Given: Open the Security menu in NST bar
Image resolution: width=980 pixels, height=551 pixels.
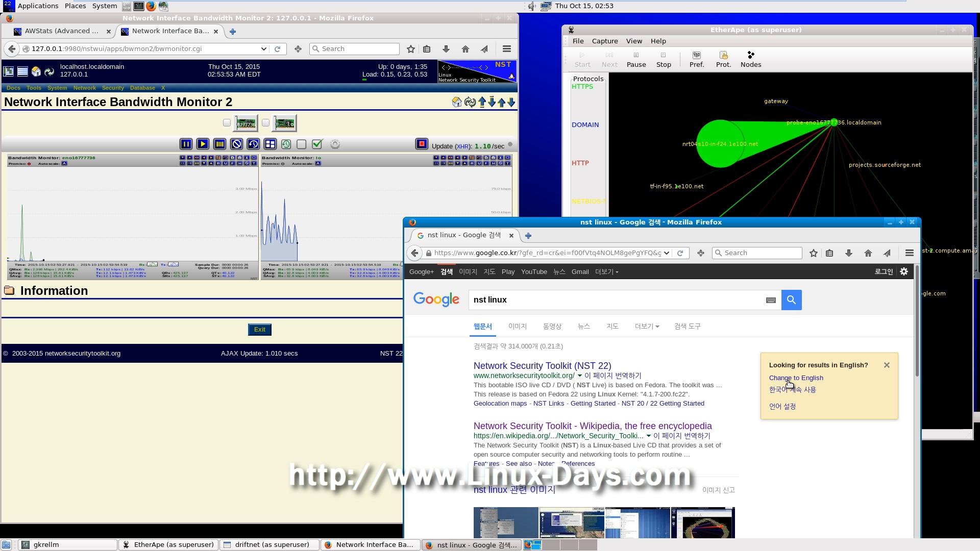Looking at the screenshot, I should tap(113, 88).
